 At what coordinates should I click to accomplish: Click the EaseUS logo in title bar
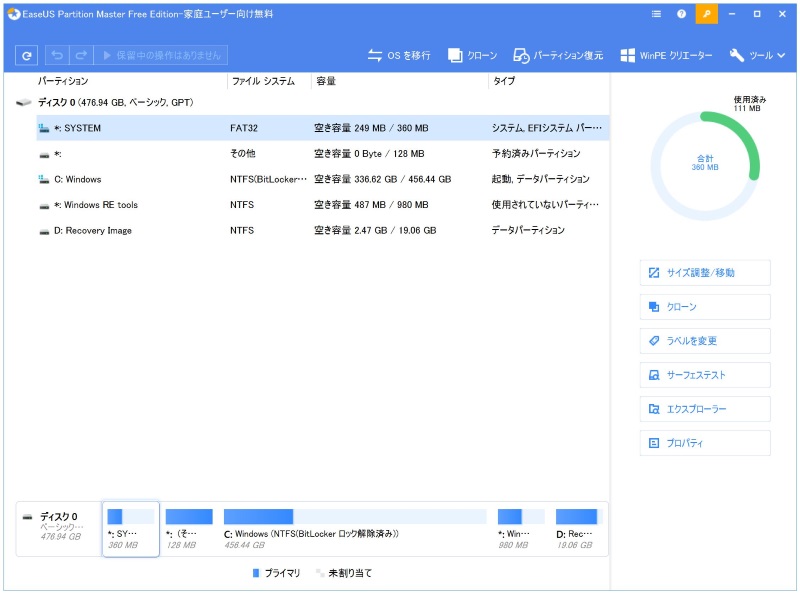14,14
